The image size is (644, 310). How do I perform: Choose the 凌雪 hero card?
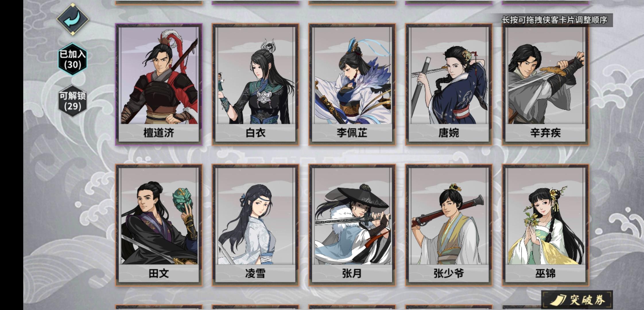coord(255,225)
